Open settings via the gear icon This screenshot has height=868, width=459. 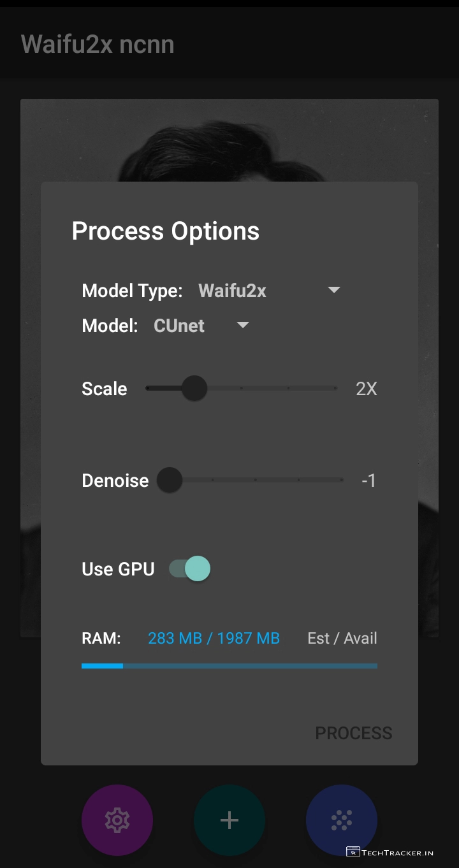pos(117,820)
